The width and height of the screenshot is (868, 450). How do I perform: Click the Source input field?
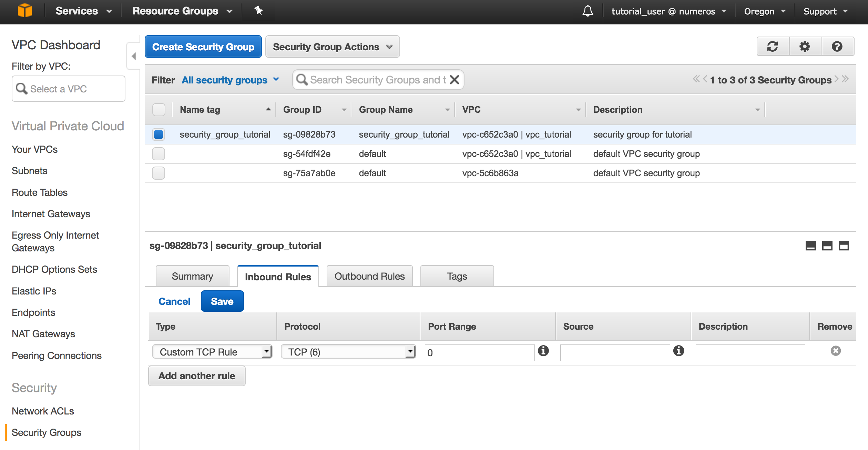point(615,352)
